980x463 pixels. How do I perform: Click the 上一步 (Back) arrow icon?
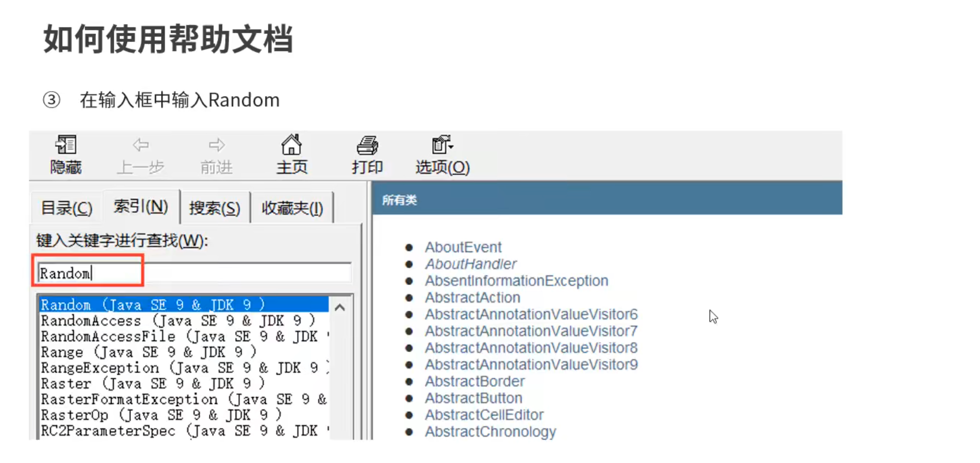pos(141,145)
